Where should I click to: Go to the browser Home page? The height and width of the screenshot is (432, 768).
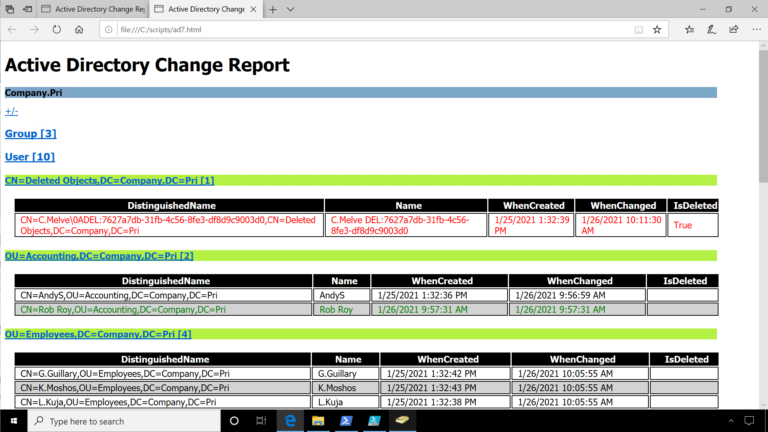point(79,29)
